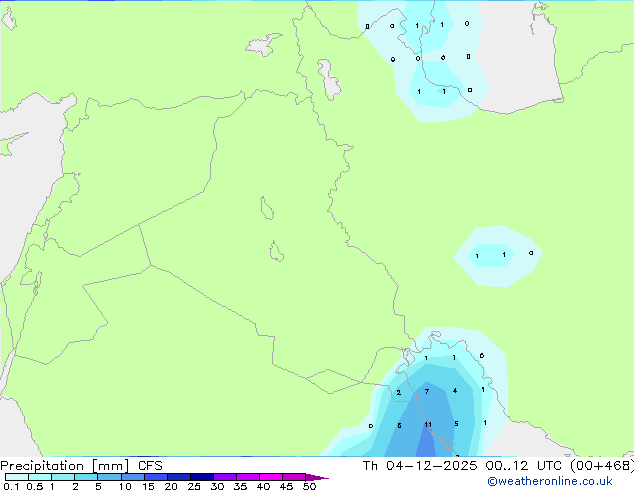Screen dimensions: 634x490
Task: Click legend tick label '25'
Action: tap(194, 486)
